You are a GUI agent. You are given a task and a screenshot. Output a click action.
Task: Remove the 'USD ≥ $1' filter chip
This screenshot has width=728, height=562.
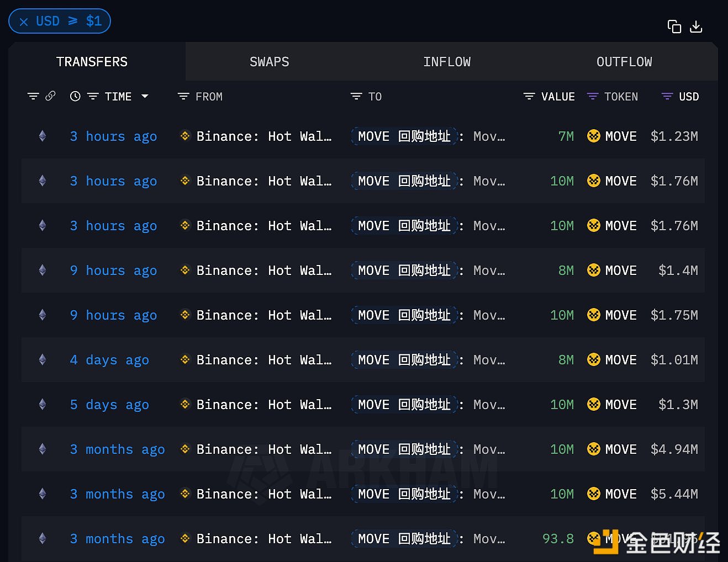24,21
